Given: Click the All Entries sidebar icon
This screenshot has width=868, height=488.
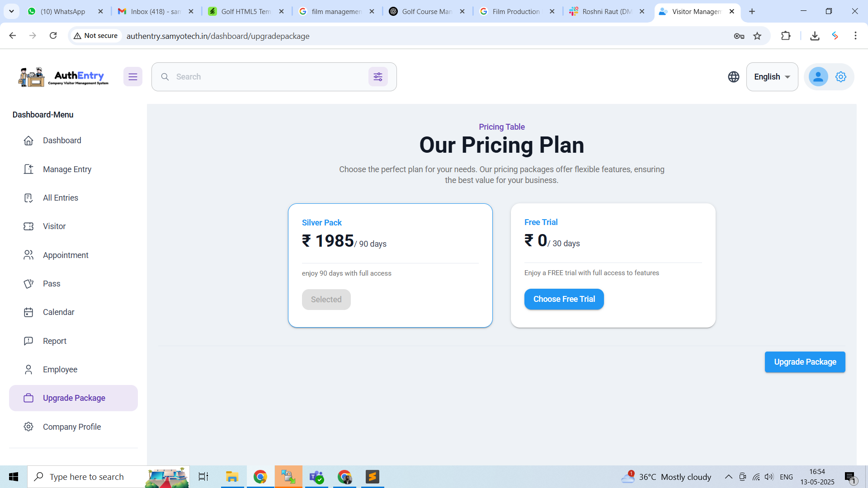Looking at the screenshot, I should (28, 198).
